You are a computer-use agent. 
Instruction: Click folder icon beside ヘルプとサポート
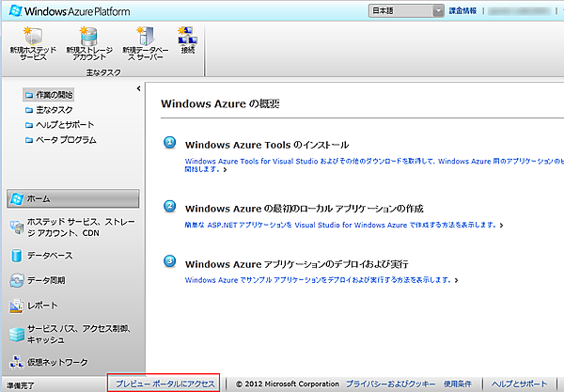coord(29,125)
